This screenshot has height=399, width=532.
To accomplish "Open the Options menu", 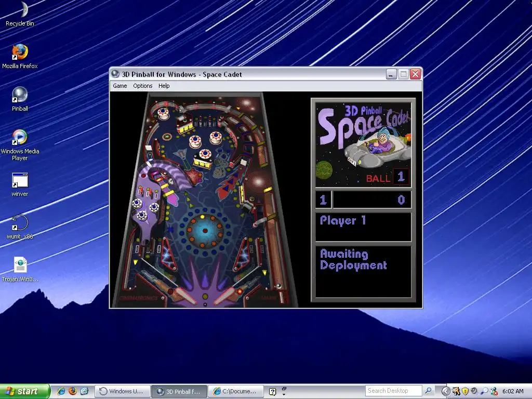I will [x=142, y=86].
